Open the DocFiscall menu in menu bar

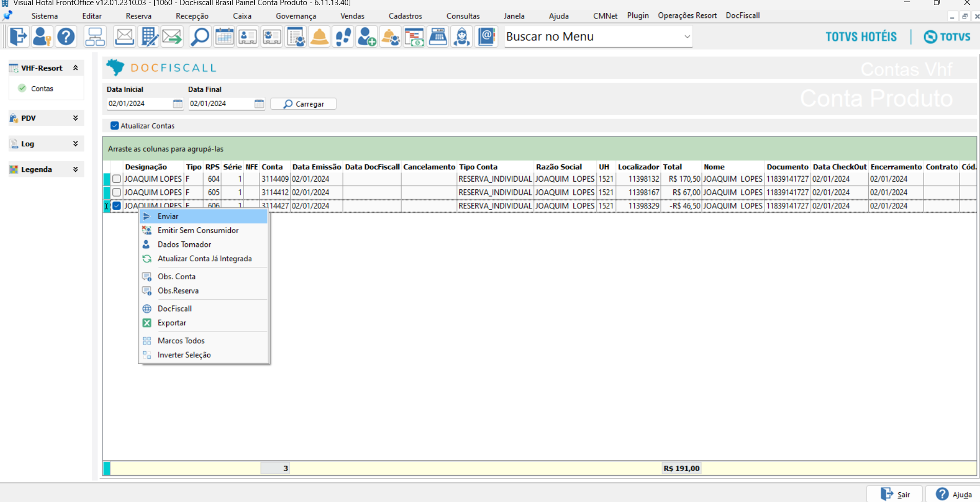pyautogui.click(x=743, y=15)
